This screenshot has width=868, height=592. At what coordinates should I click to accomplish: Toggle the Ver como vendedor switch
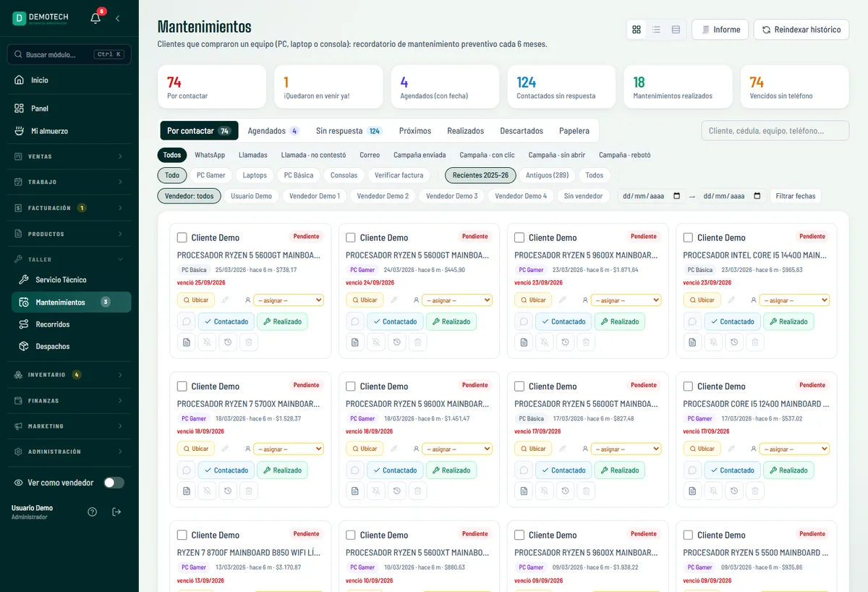[x=114, y=483]
